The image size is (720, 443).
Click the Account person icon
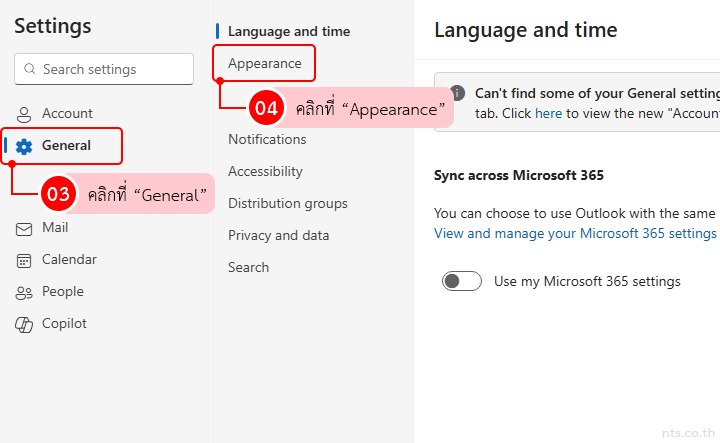click(x=24, y=114)
